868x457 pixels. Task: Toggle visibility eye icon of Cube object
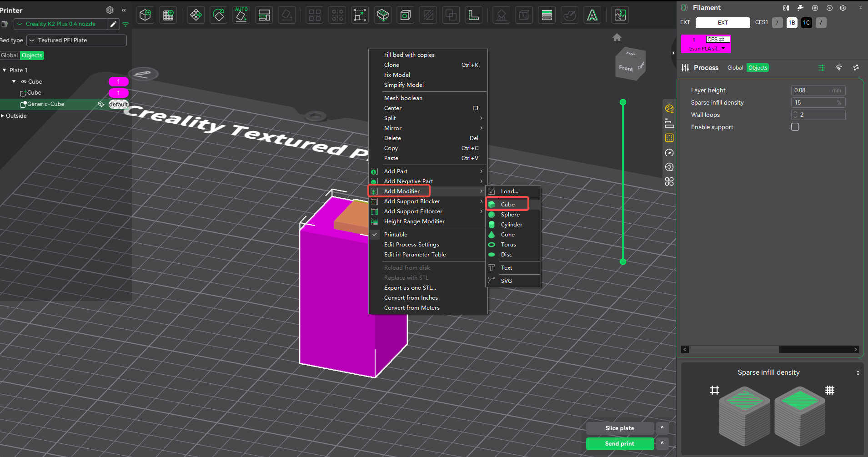[24, 82]
